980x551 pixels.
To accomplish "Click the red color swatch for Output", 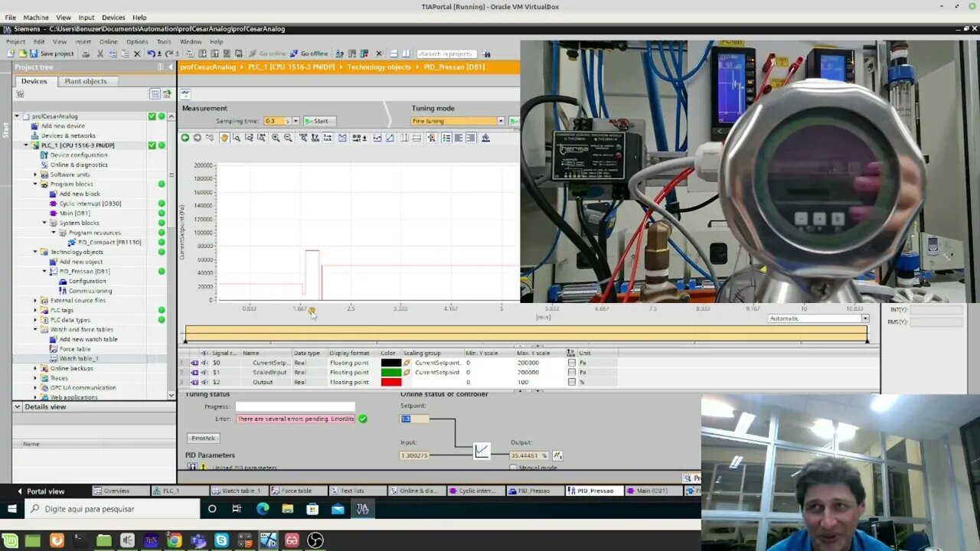I will (x=391, y=382).
